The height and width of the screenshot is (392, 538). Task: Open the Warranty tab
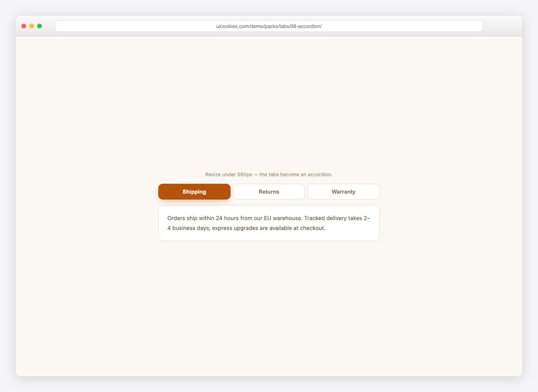[343, 192]
